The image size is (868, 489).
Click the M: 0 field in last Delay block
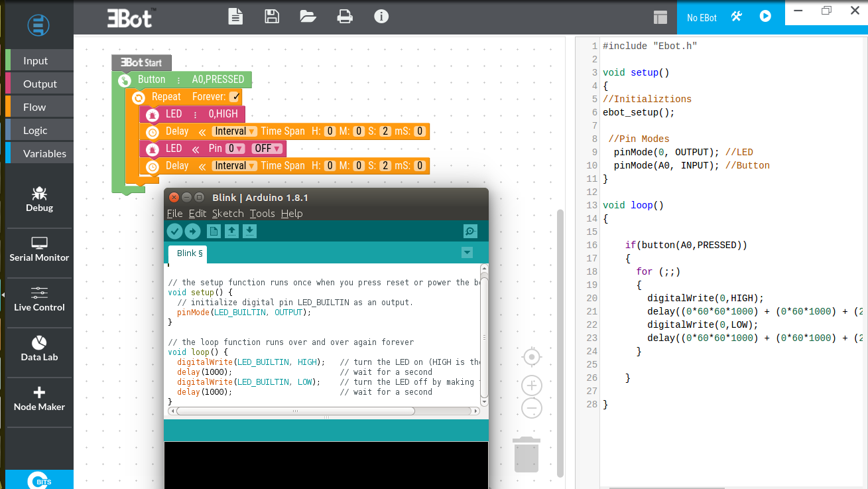pos(359,166)
